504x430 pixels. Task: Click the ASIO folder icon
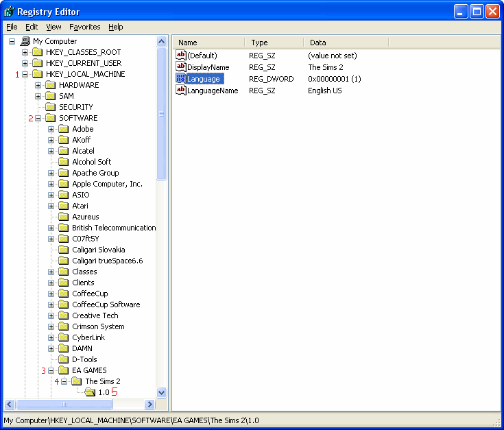(x=64, y=195)
